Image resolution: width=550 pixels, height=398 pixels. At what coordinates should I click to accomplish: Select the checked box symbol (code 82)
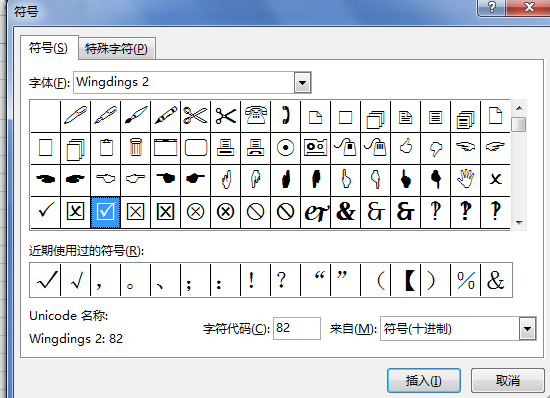[105, 212]
